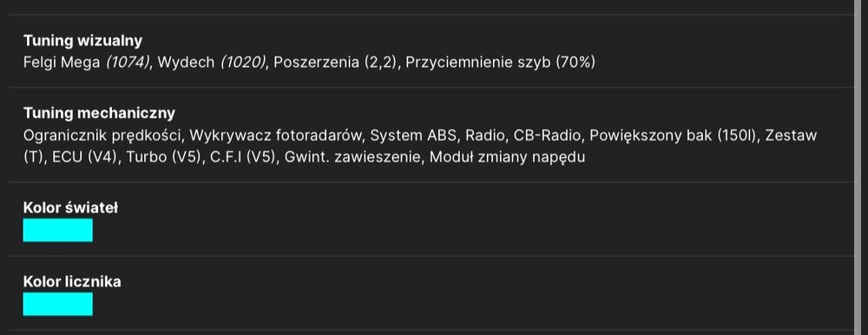Click Przyciemnienie szyb (70%) text

500,62
